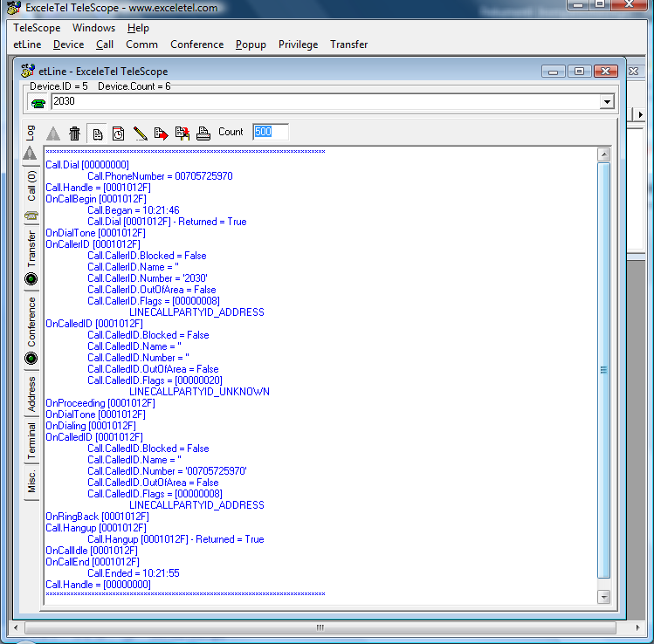Open the Device menu
The image size is (654, 644).
point(68,45)
